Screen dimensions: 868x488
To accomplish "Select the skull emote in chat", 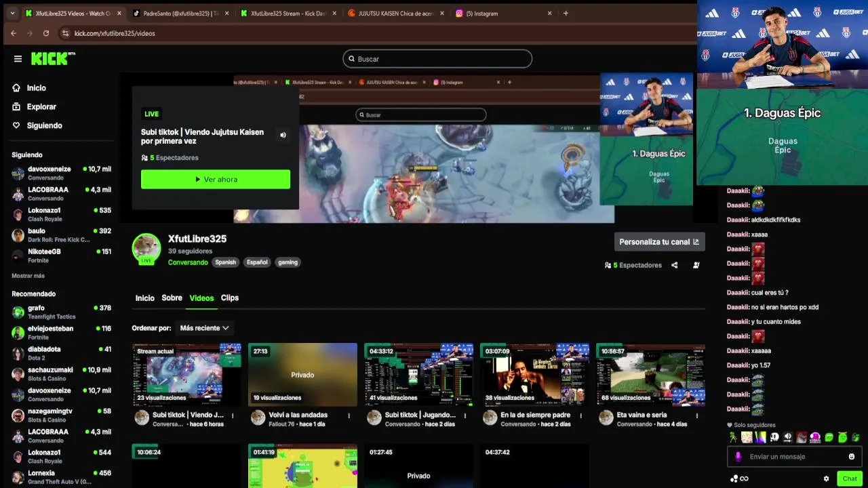I will (x=774, y=437).
